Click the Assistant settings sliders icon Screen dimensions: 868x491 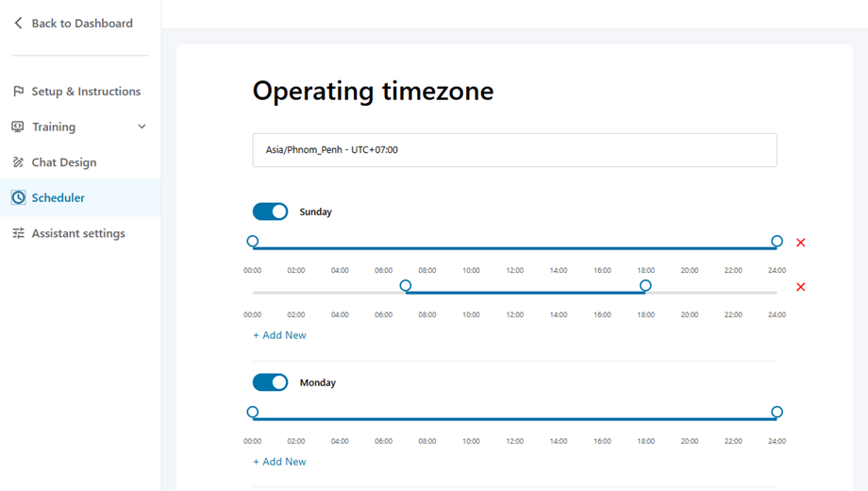(18, 233)
